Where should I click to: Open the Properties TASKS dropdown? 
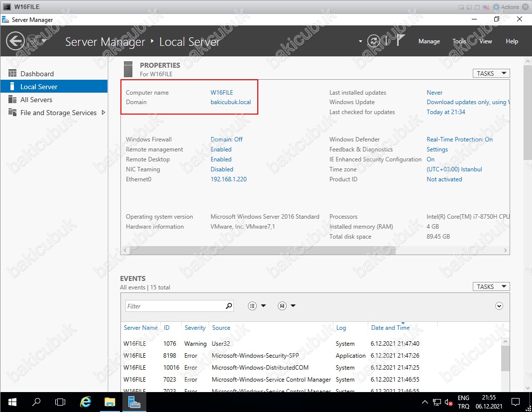click(491, 73)
